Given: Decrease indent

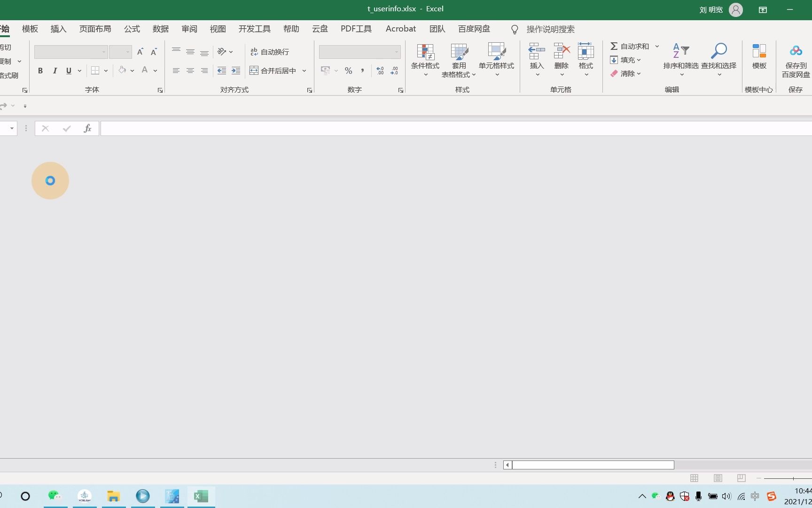Looking at the screenshot, I should point(222,71).
